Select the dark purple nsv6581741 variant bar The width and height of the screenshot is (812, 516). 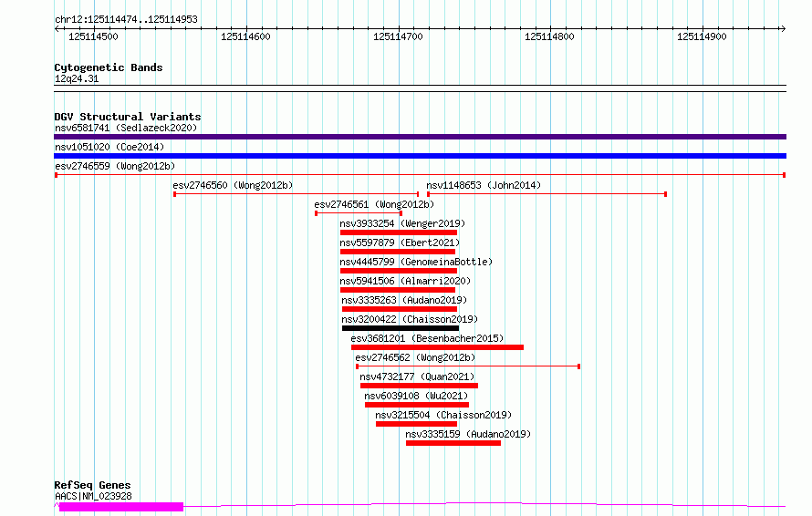pyautogui.click(x=420, y=137)
